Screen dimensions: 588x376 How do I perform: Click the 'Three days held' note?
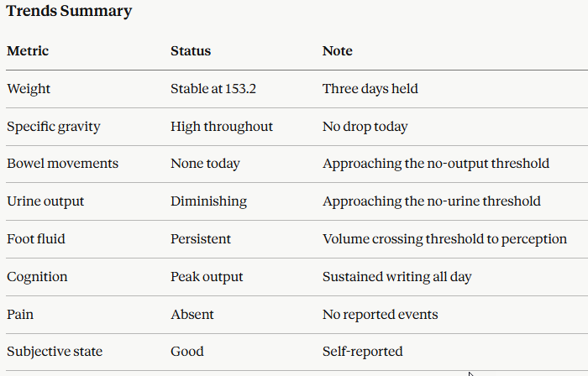(x=370, y=89)
